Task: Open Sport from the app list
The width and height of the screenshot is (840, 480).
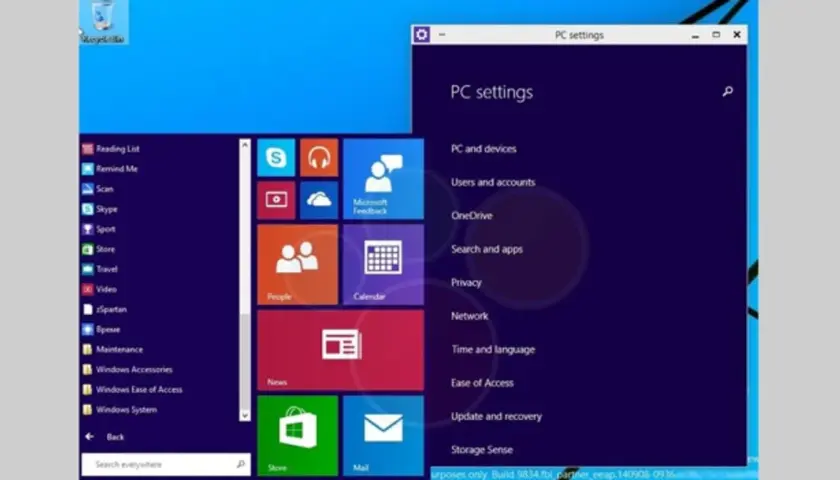Action: 99,229
